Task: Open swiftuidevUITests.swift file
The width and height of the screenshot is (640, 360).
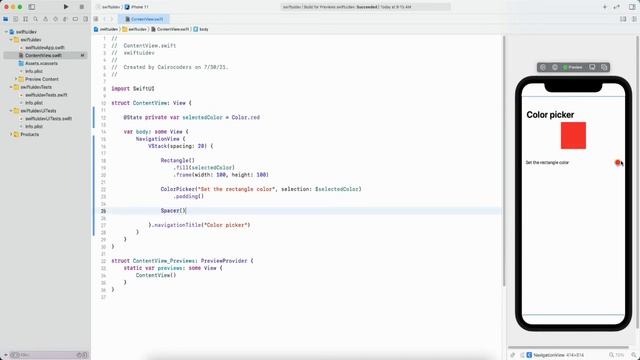Action: [x=48, y=118]
